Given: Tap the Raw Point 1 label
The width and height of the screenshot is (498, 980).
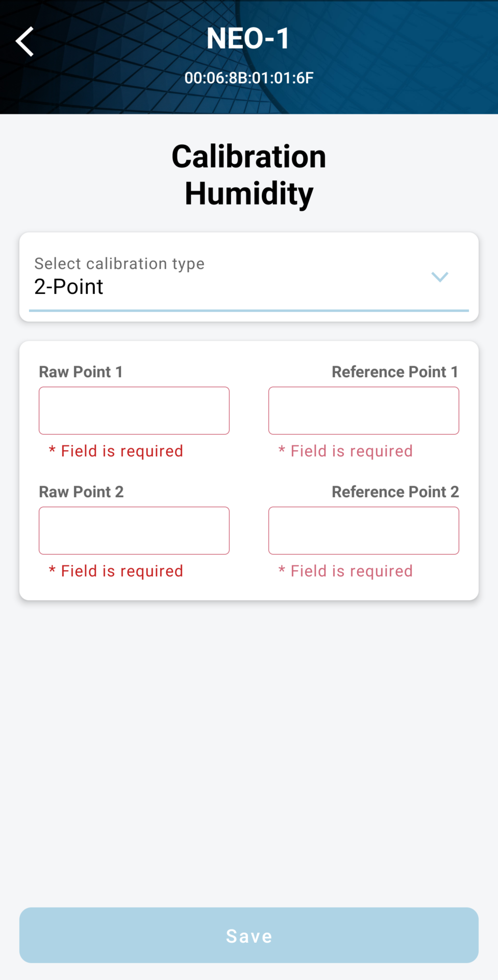Looking at the screenshot, I should (81, 372).
